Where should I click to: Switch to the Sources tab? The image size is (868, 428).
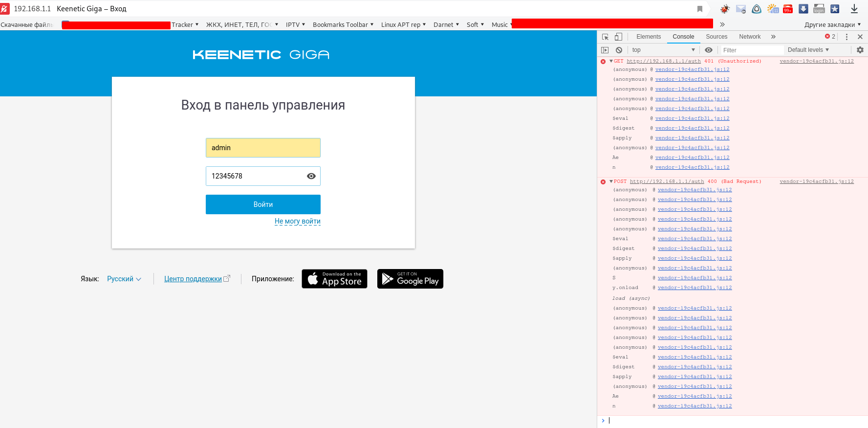tap(716, 37)
